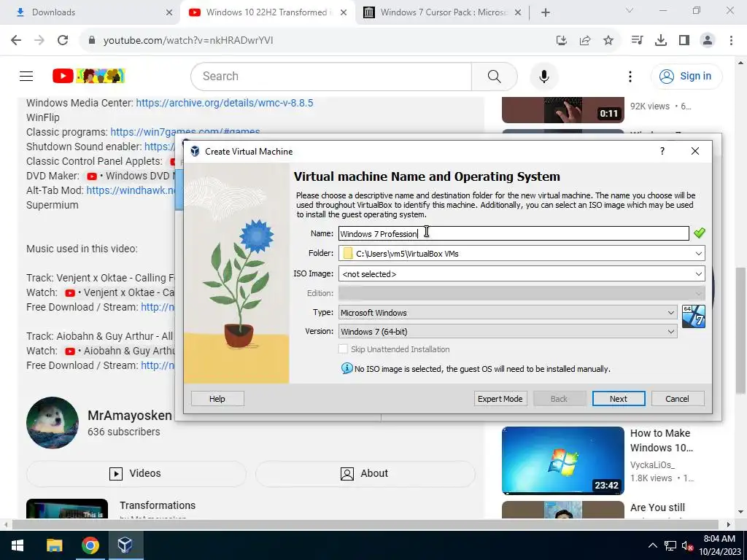Click the address bar URL
The height and width of the screenshot is (560, 747).
(188, 41)
